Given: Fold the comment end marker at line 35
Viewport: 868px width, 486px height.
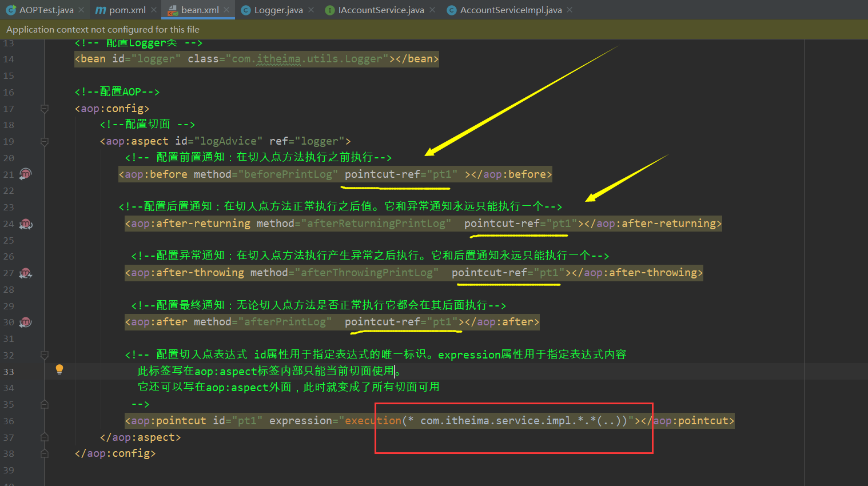Looking at the screenshot, I should pos(45,404).
